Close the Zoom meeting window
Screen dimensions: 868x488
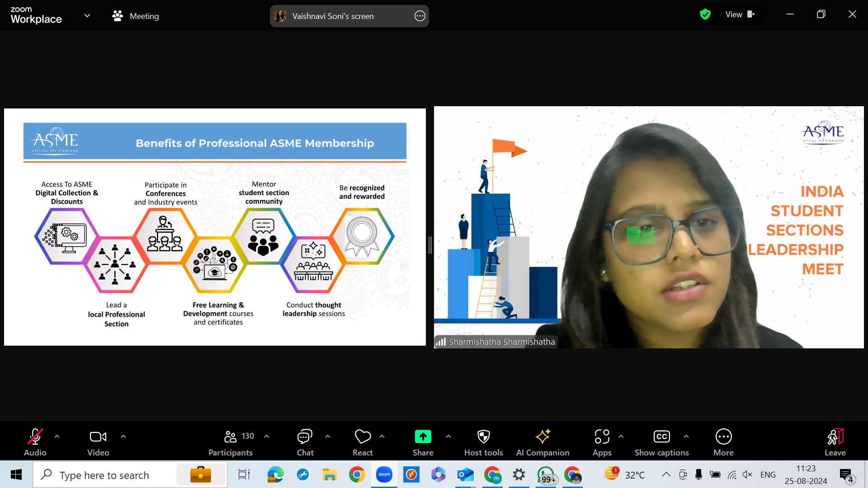(x=852, y=14)
